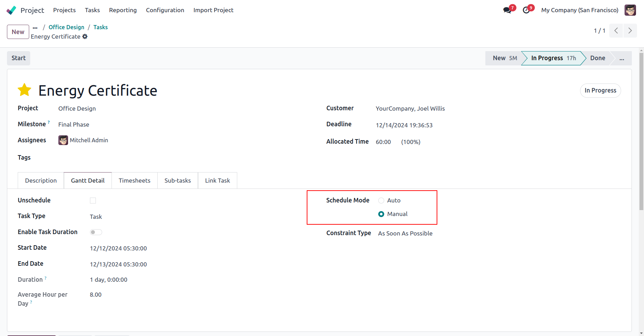Viewport: 644px width, 336px height.
Task: Open the messages chat bubble icon
Action: tap(507, 10)
